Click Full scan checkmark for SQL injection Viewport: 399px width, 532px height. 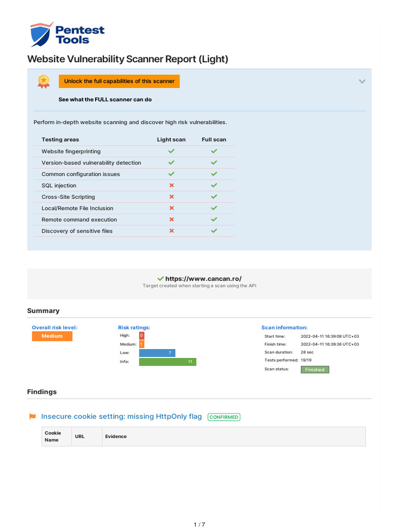[x=214, y=185]
